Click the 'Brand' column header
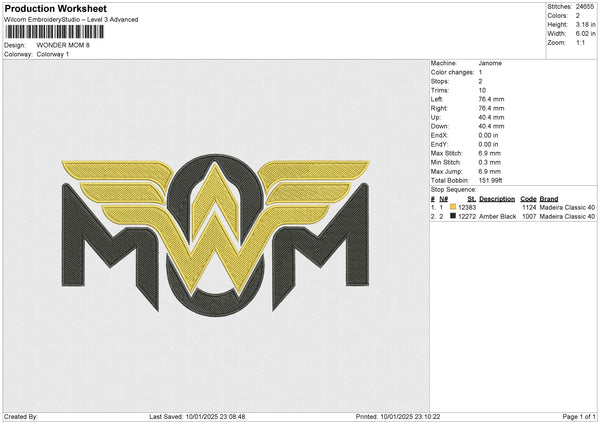The height and width of the screenshot is (424, 600). pos(549,199)
